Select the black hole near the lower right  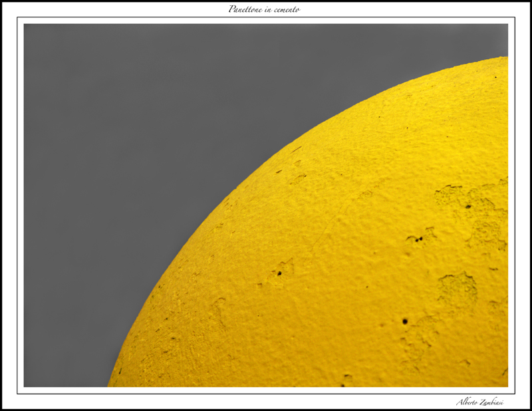tap(404, 321)
